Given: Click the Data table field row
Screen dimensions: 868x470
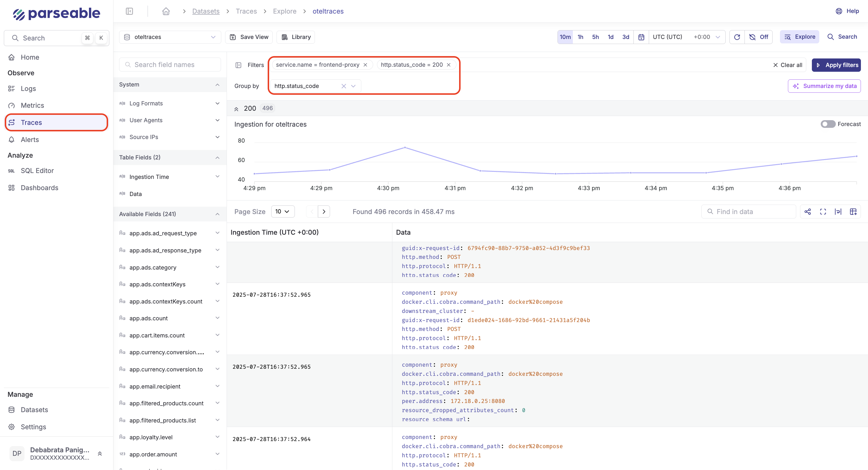Looking at the screenshot, I should click(x=170, y=194).
